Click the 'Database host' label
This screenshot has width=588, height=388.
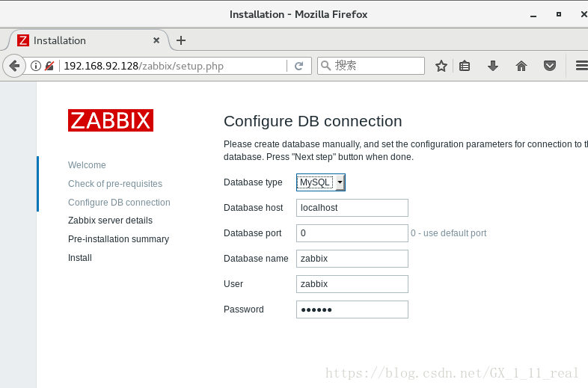click(254, 208)
